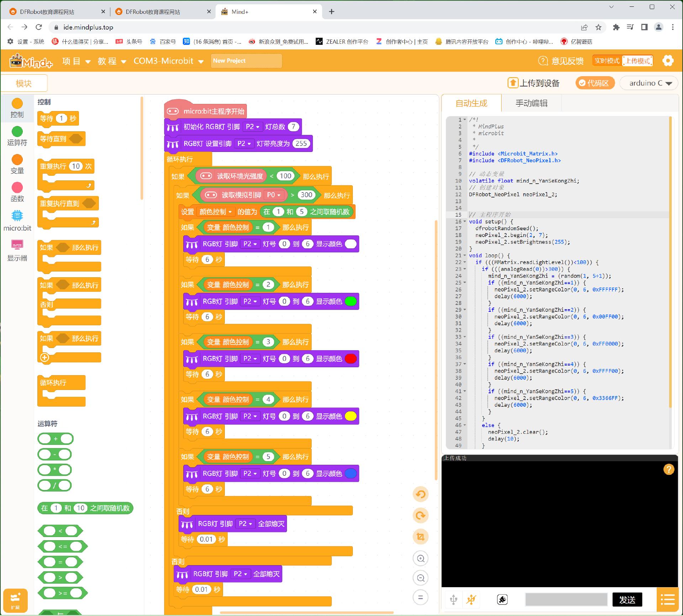
Task: Click the redo arrow icon
Action: (420, 516)
